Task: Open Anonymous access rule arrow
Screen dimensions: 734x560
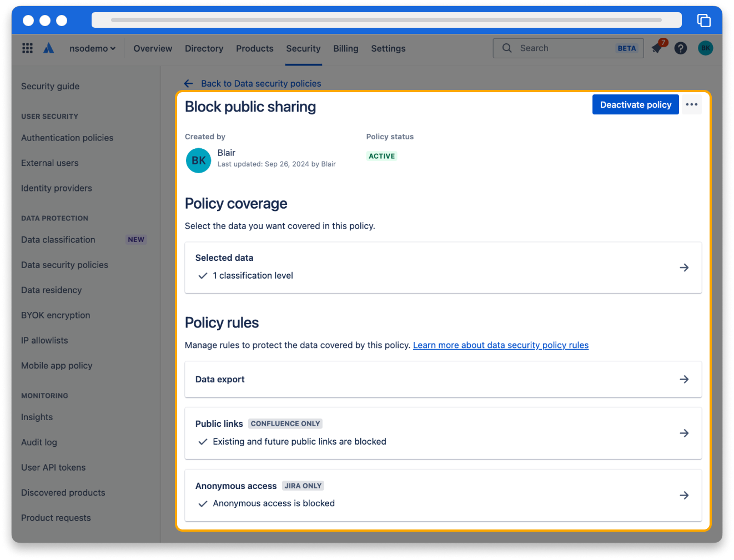Action: tap(684, 495)
